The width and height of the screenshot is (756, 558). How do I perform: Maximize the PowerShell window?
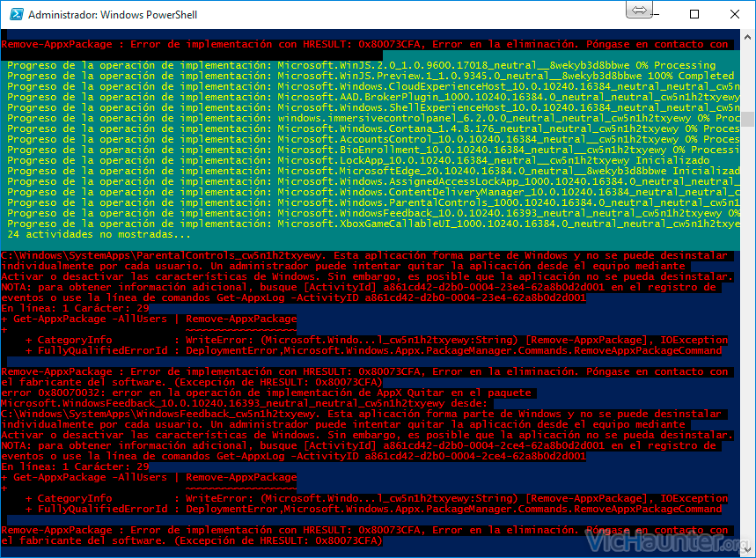coord(694,14)
